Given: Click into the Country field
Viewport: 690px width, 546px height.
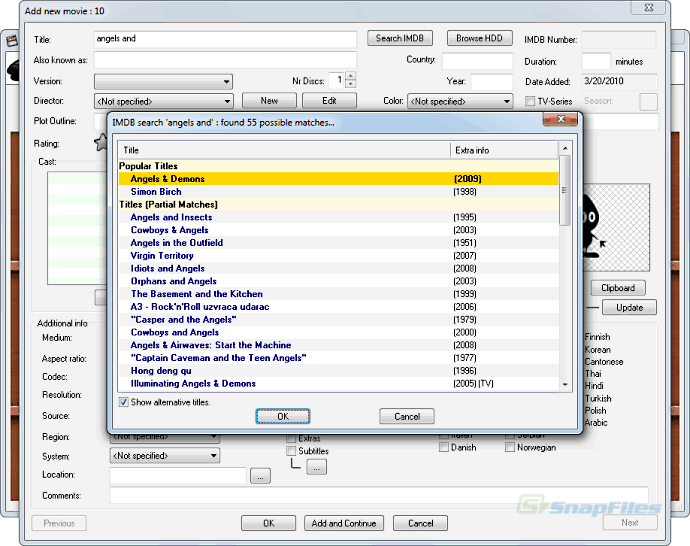Looking at the screenshot, I should [477, 61].
